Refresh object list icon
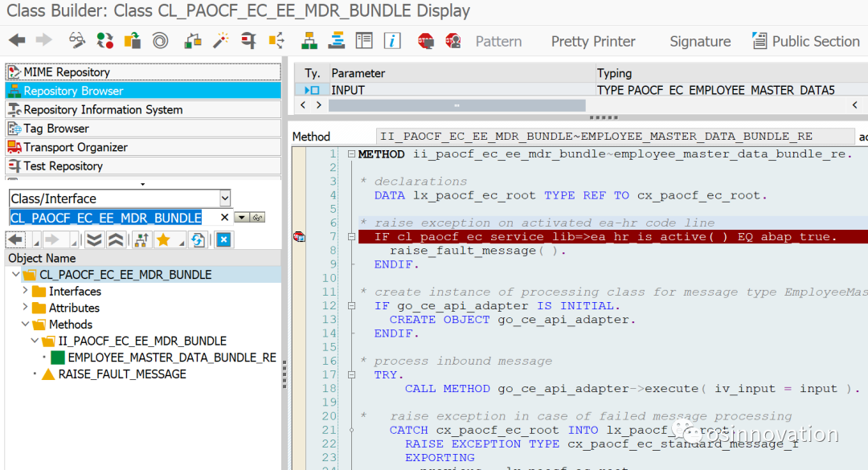868x470 pixels. pos(199,239)
